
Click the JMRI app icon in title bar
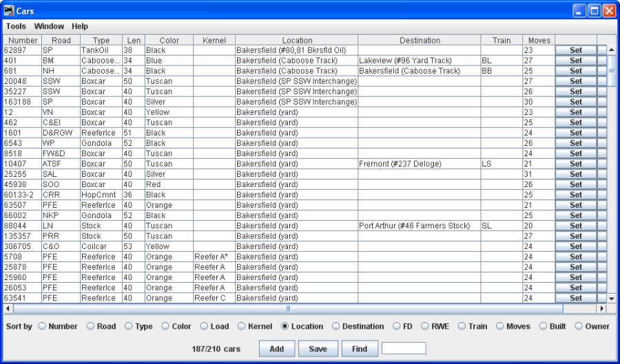click(x=9, y=11)
